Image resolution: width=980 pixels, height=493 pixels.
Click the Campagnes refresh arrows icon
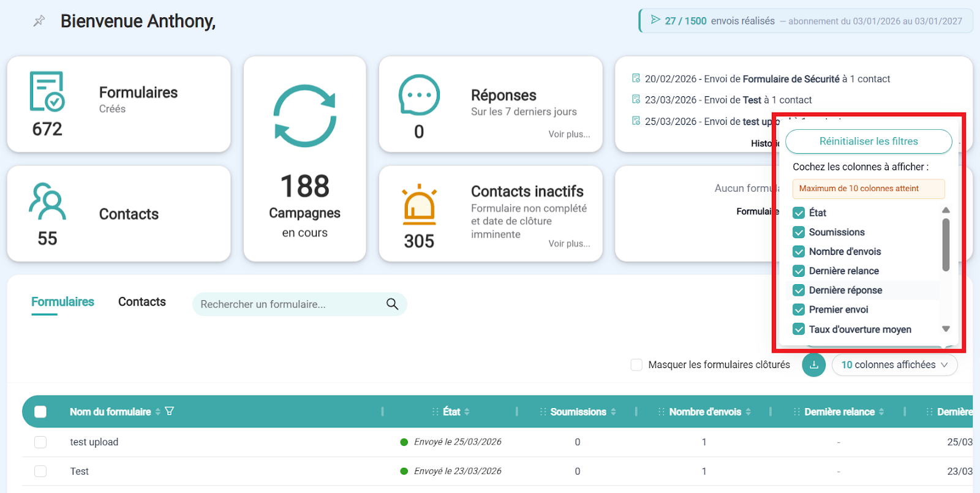(x=304, y=116)
